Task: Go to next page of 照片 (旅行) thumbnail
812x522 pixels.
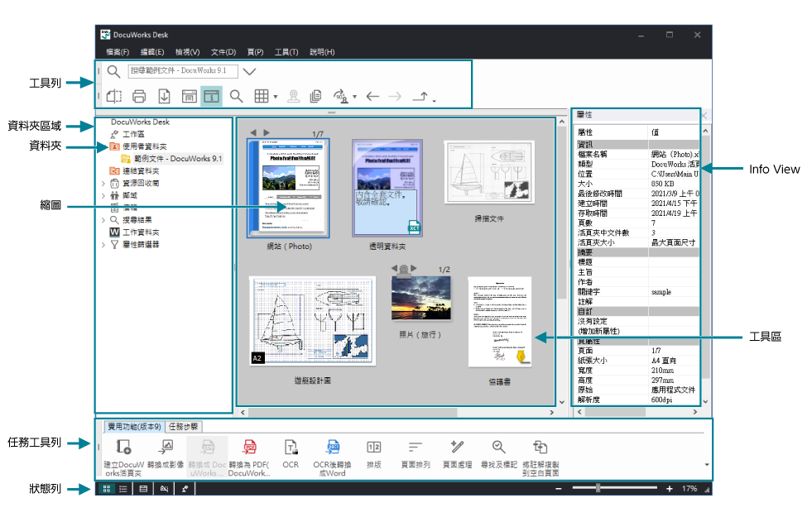Action: (413, 268)
